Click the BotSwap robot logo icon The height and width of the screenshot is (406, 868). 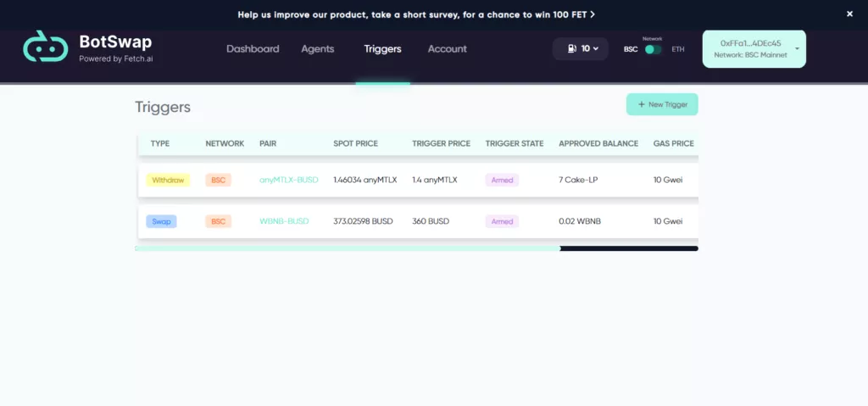point(46,46)
